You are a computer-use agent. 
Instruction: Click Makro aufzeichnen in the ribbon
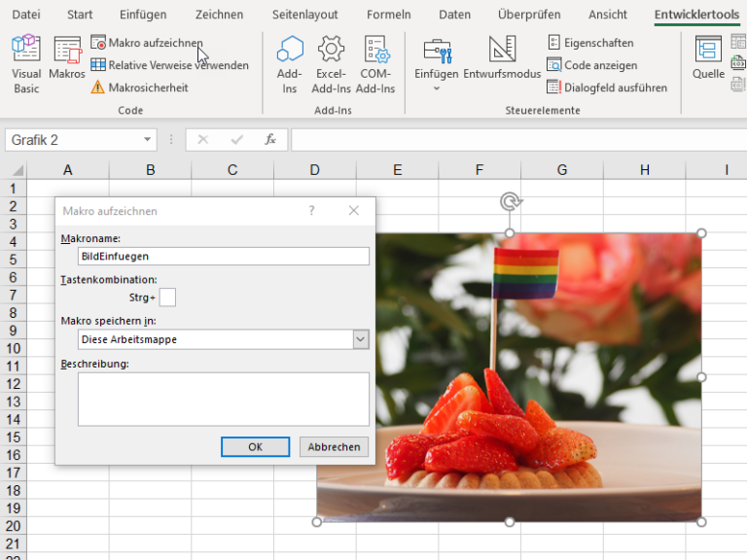(x=147, y=43)
